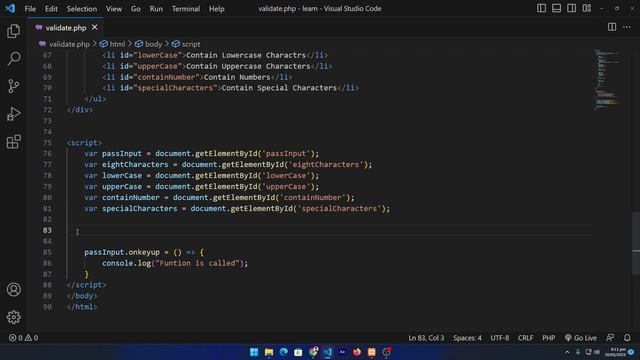Open the Search view in activity bar
The width and height of the screenshot is (640, 360).
click(13, 58)
